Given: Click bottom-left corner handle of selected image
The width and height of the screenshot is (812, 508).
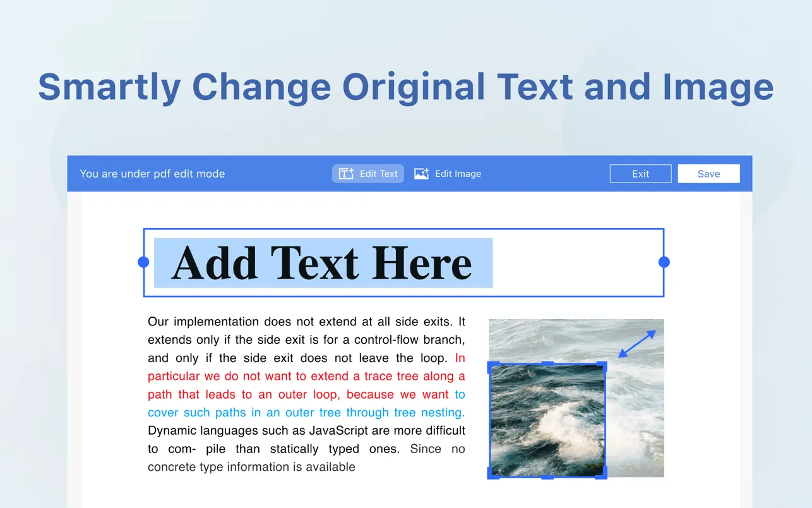Looking at the screenshot, I should 493,474.
